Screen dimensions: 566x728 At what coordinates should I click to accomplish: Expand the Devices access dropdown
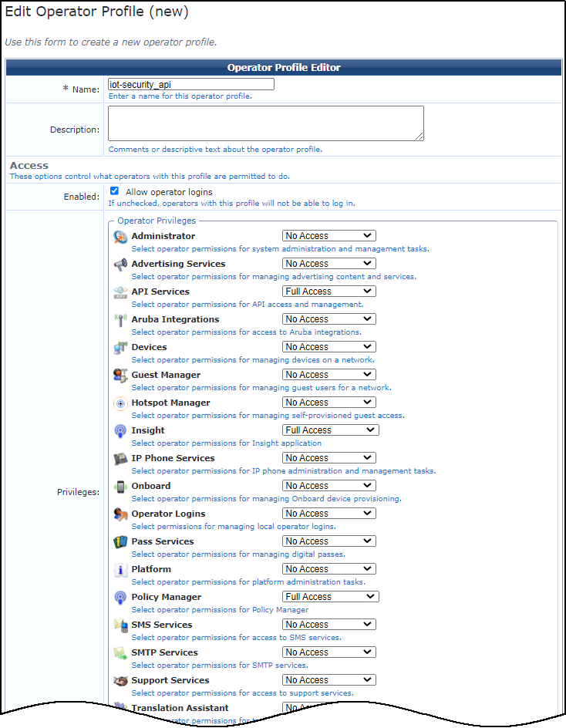pos(328,347)
